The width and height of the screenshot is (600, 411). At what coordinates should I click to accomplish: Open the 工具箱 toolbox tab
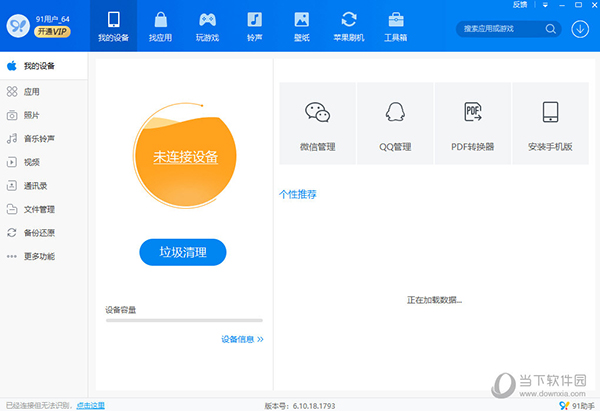396,26
